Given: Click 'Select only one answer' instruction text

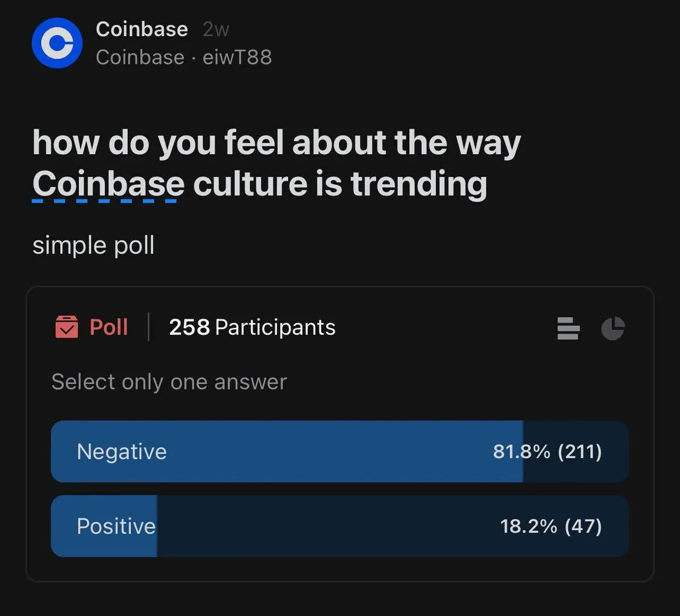Looking at the screenshot, I should [169, 382].
